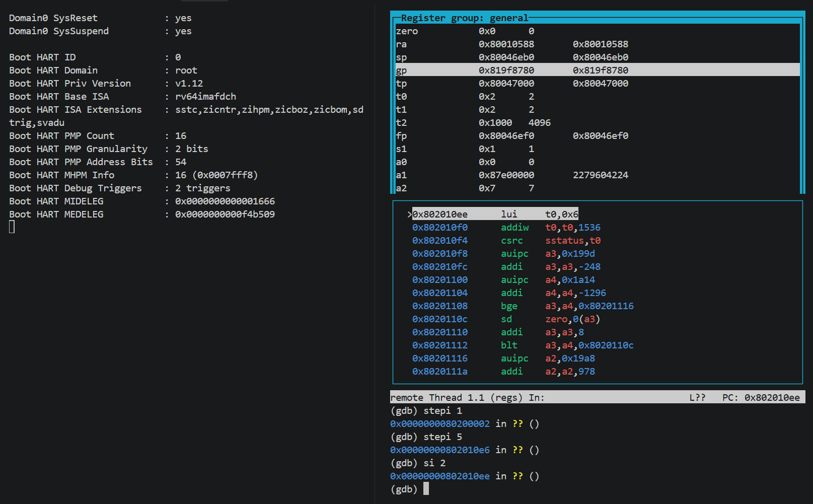Click the gdb command prompt input

(426, 489)
